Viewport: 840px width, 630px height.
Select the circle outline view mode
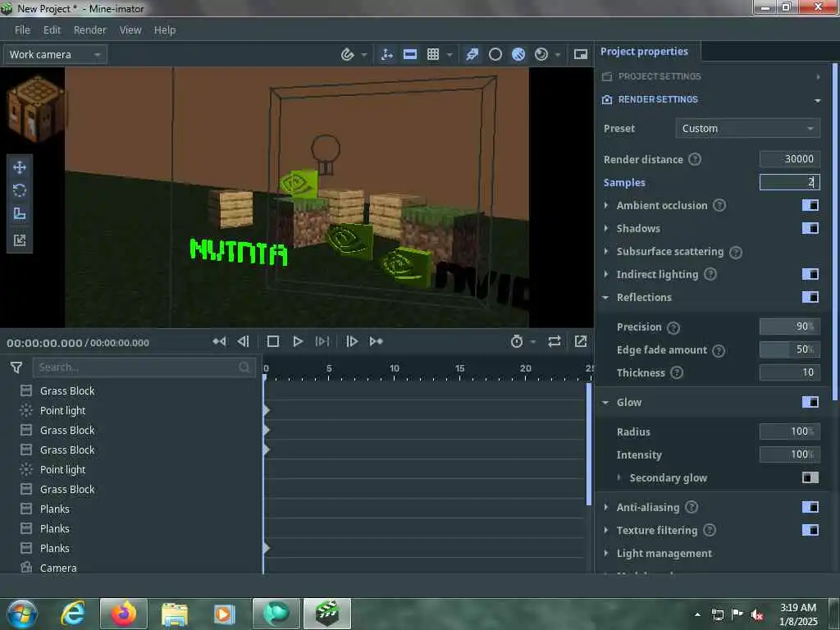pos(495,54)
